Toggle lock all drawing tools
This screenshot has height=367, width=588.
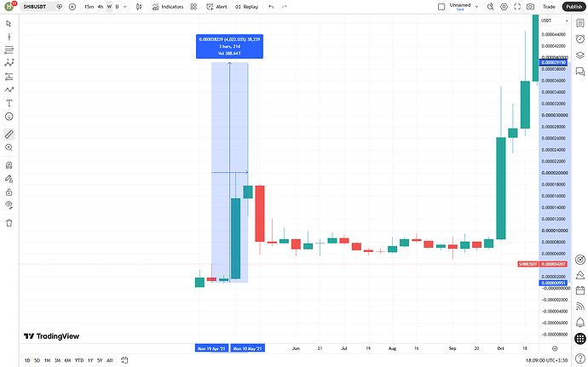(9, 192)
